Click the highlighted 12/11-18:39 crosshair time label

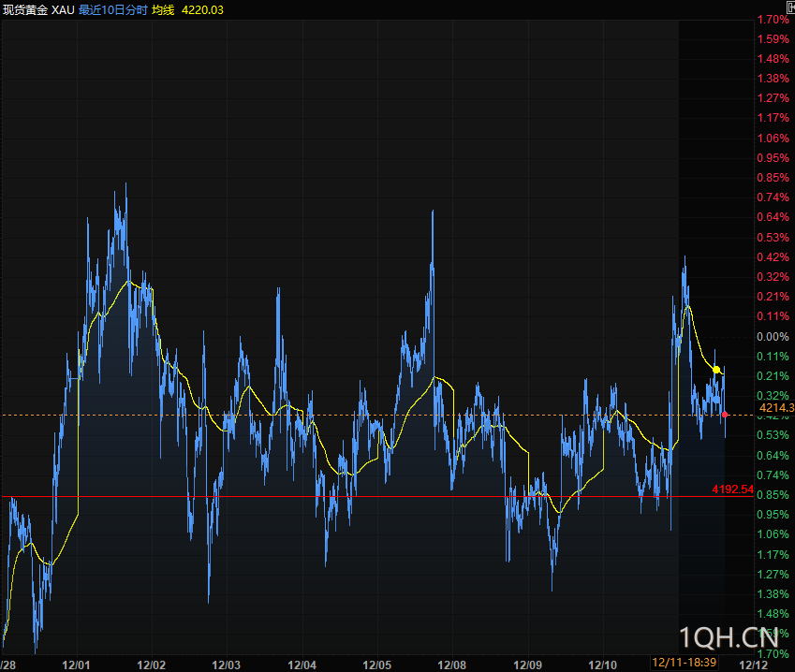tap(684, 663)
